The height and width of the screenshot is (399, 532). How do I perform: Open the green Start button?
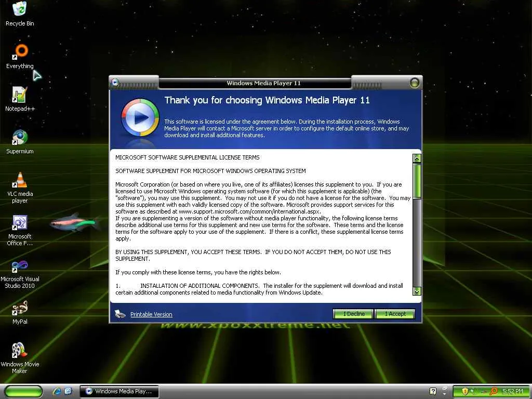(x=24, y=392)
